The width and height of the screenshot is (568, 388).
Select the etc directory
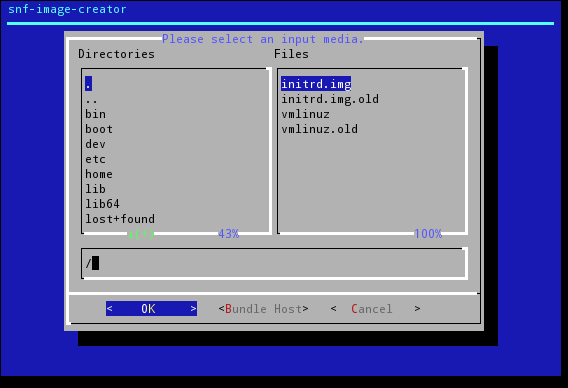(x=96, y=159)
